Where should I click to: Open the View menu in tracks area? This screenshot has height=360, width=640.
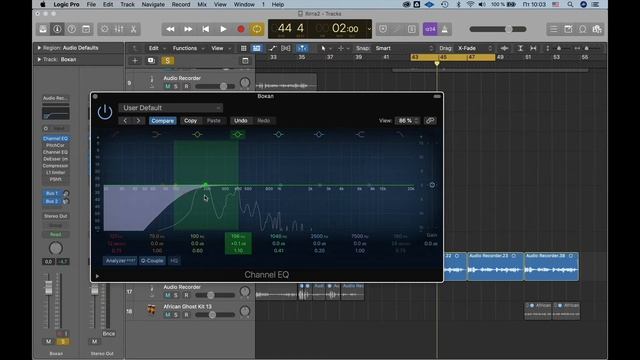[x=220, y=48]
